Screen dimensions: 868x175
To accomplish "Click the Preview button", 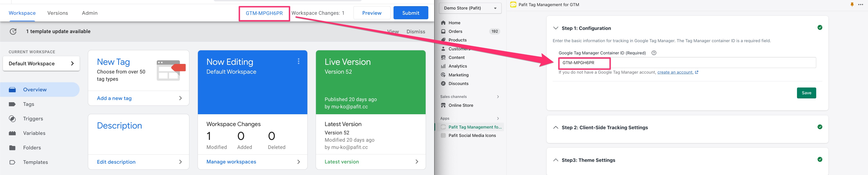I will [372, 13].
